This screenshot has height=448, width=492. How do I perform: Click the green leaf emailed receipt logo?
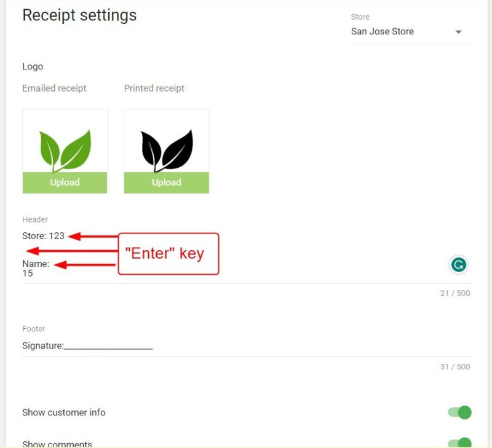pos(65,150)
